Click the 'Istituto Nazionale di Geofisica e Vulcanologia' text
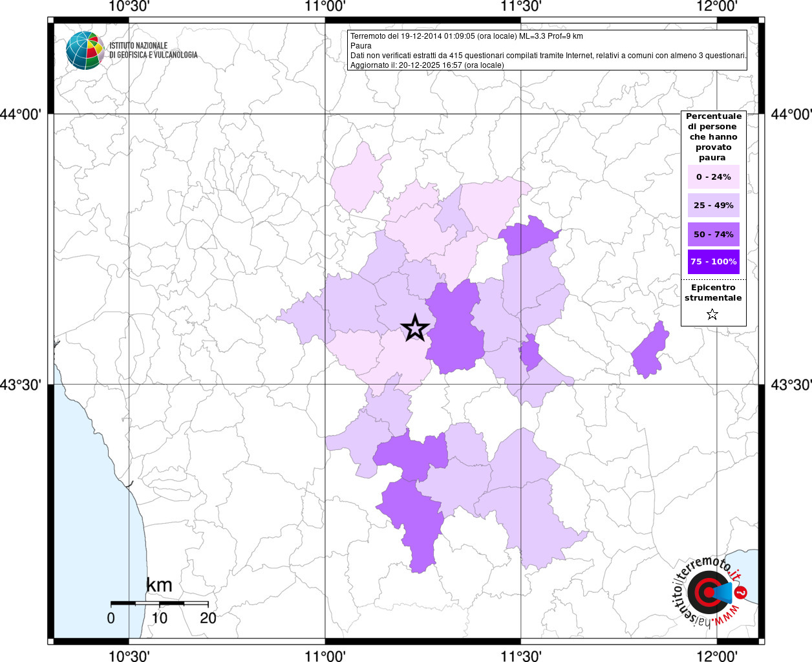 [153, 50]
